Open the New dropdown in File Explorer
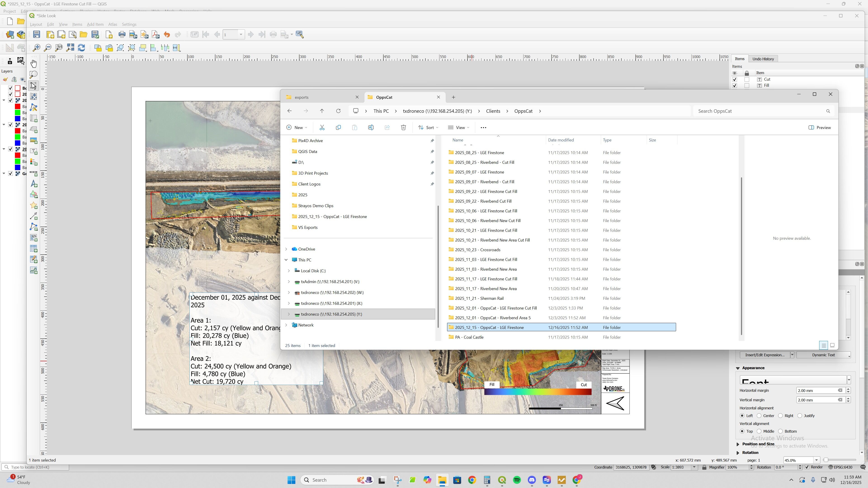The width and height of the screenshot is (868, 488). pyautogui.click(x=297, y=127)
